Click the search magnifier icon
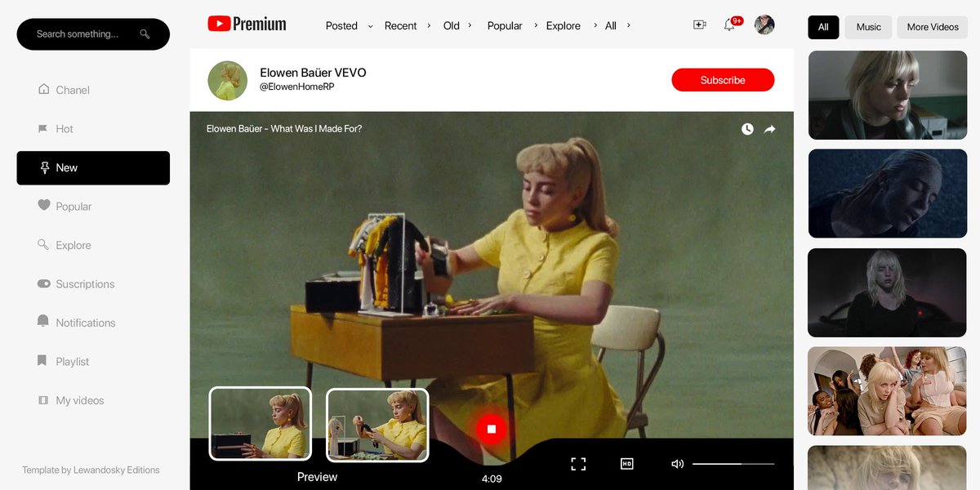 [145, 34]
